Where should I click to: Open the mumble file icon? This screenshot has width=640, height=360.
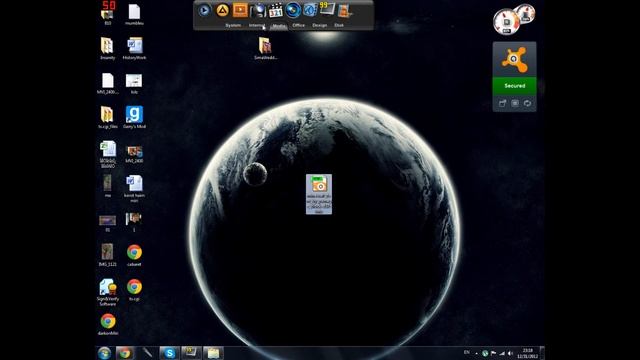pos(134,15)
